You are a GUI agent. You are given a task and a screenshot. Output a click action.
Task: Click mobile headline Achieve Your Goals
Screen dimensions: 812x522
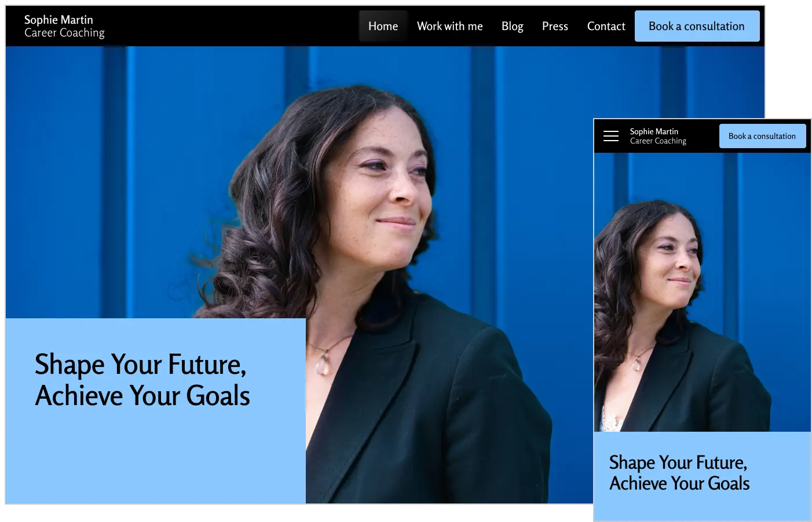(x=679, y=483)
